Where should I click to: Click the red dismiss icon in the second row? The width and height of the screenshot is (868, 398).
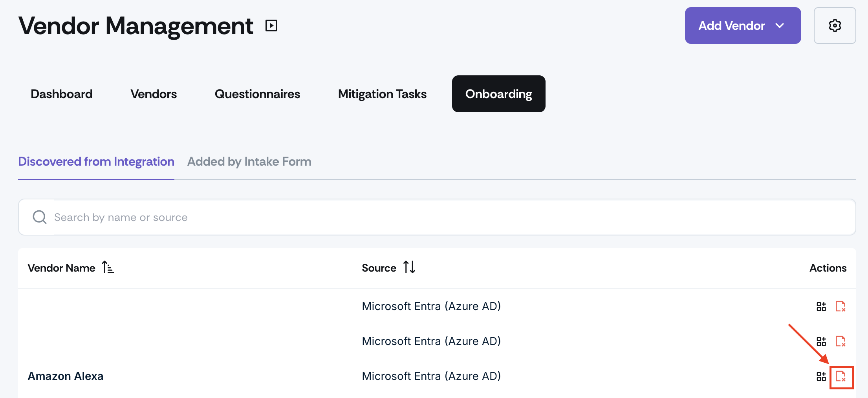[x=841, y=341]
